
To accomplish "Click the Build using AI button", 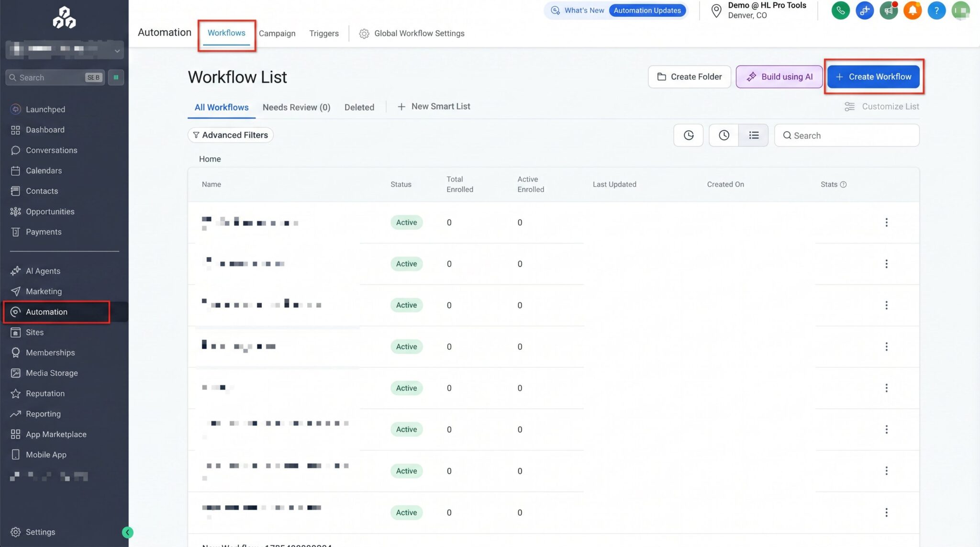I will point(779,77).
